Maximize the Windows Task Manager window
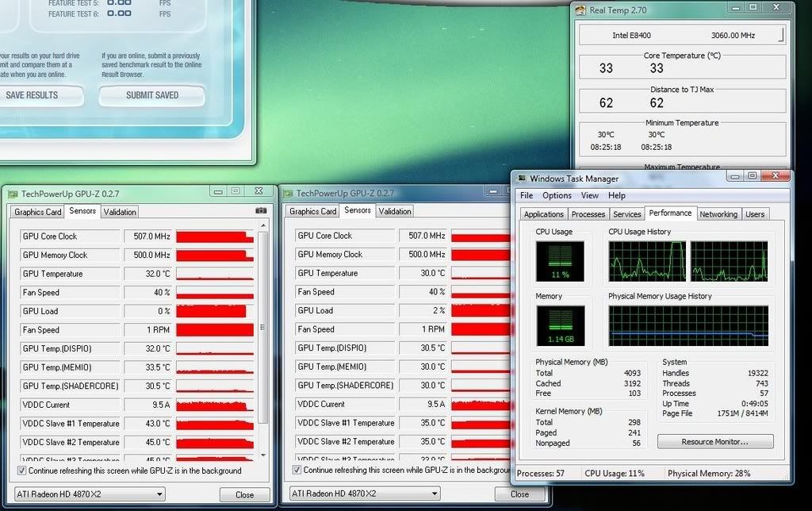Screen dimensions: 812x511 (752, 176)
